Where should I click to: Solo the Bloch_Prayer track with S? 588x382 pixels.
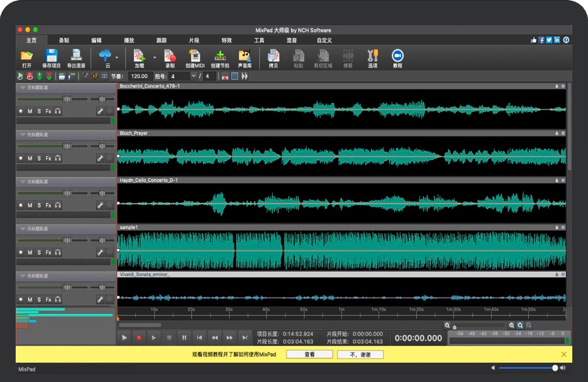point(39,158)
